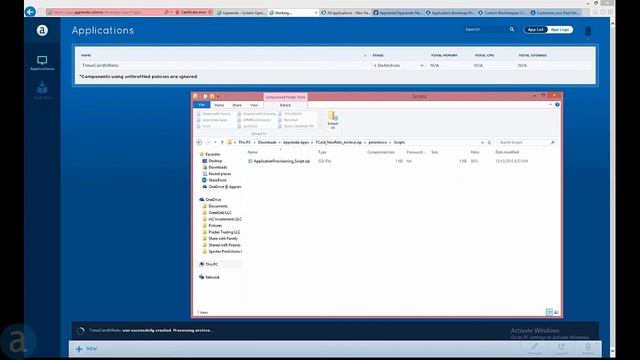This screenshot has height=360, width=640.
Task: Click Explorer back navigation arrow
Action: pos(199,142)
